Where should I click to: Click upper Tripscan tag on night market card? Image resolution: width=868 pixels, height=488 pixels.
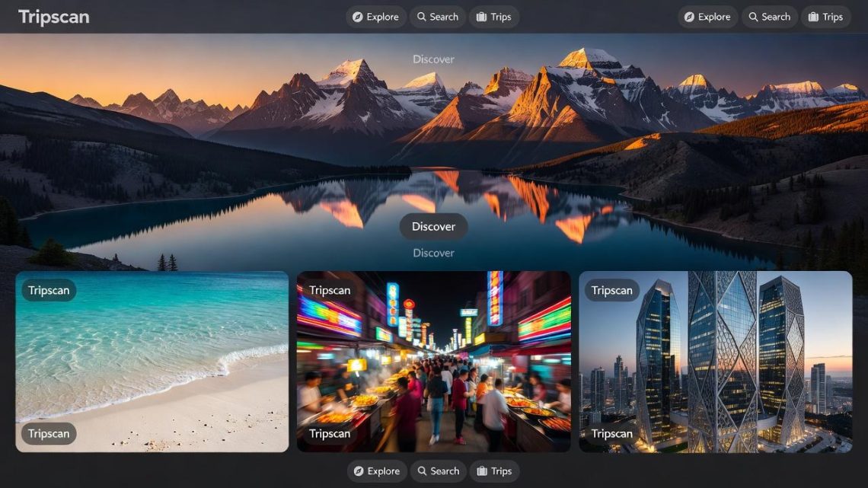tap(330, 291)
